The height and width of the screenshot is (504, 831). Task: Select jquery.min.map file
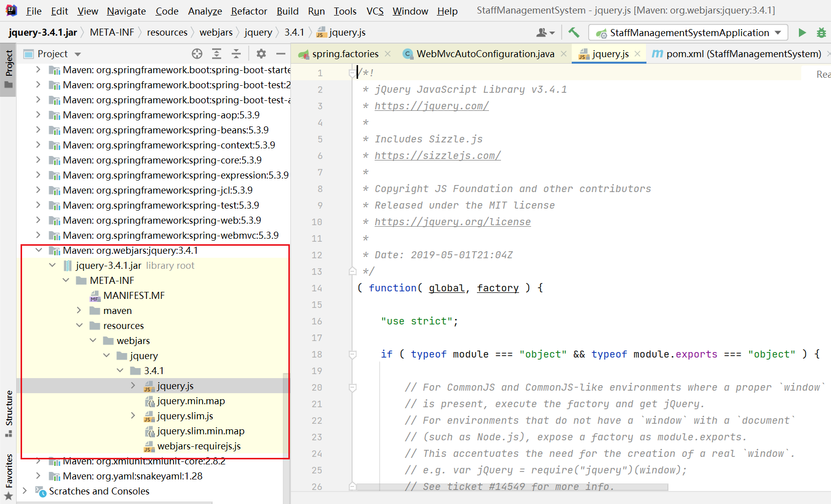tap(191, 401)
